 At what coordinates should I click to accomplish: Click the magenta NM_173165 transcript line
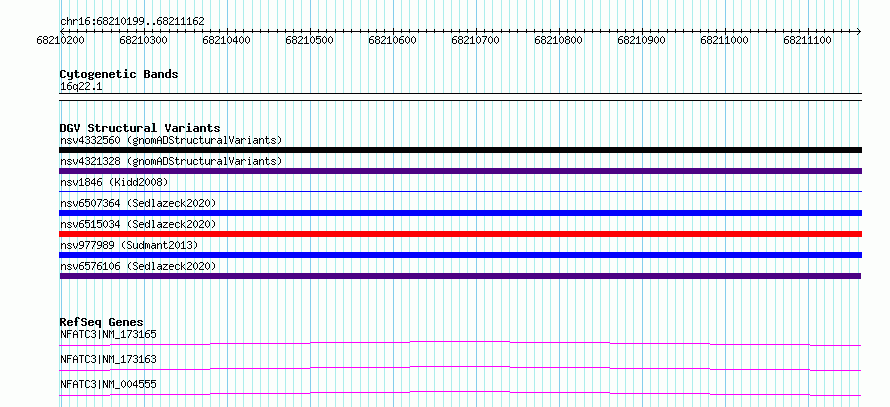coord(460,343)
